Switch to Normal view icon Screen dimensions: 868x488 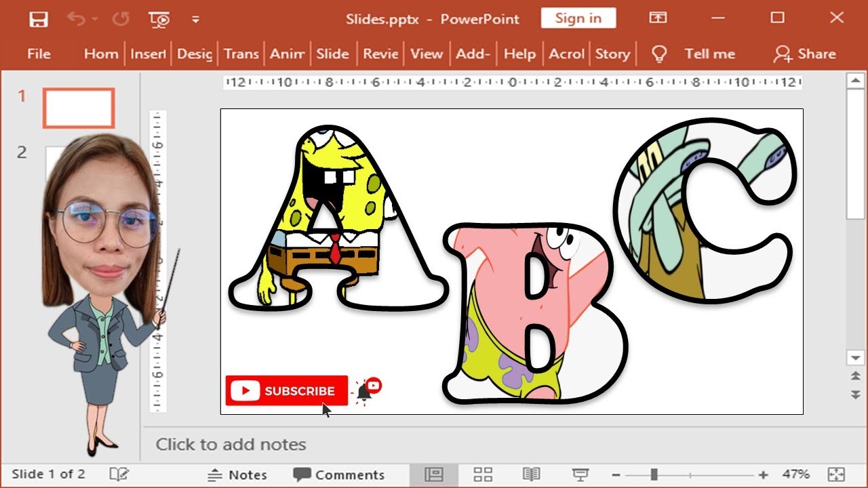click(x=434, y=474)
